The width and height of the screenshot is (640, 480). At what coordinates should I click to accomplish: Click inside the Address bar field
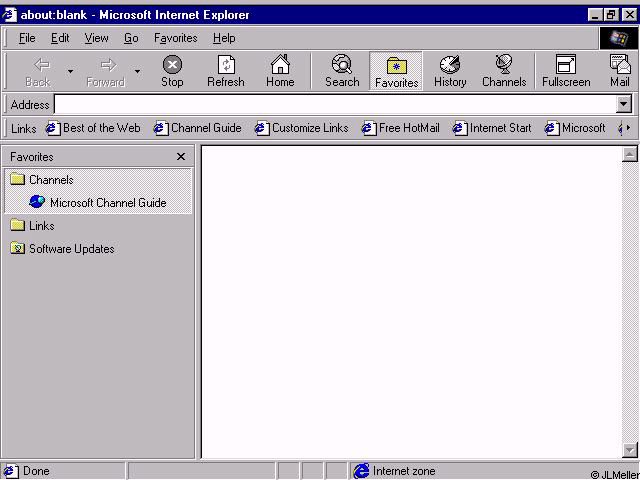tap(335, 104)
